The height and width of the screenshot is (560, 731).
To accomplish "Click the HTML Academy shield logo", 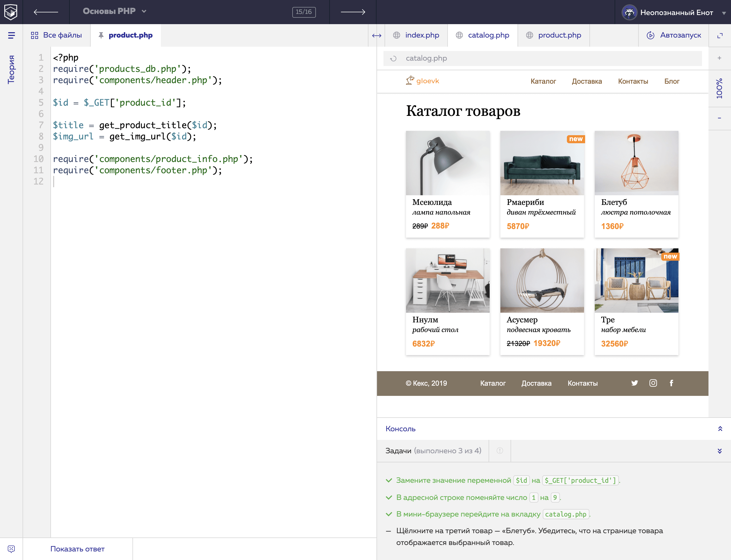I will [11, 12].
